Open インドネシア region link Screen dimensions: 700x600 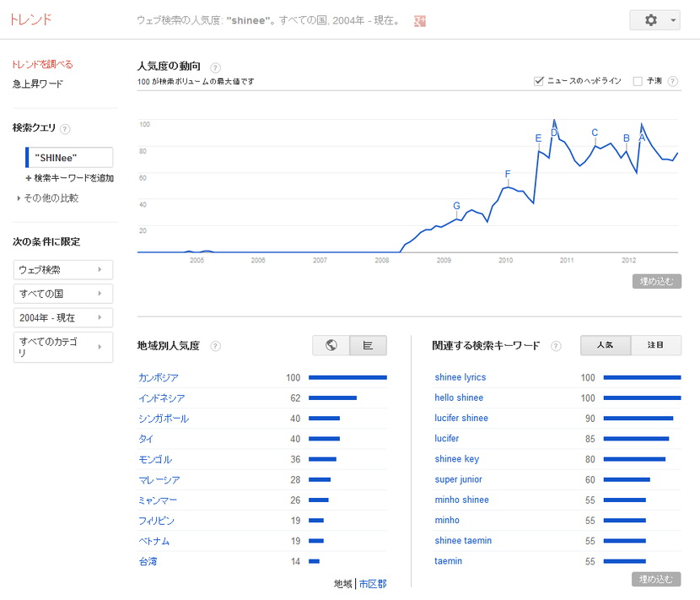162,398
